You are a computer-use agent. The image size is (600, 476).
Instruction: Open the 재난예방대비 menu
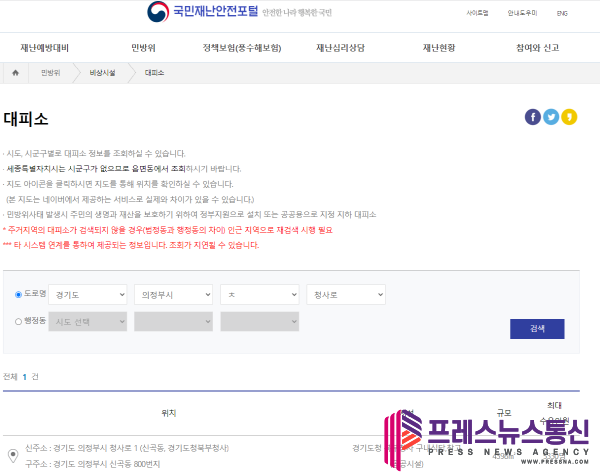point(46,47)
